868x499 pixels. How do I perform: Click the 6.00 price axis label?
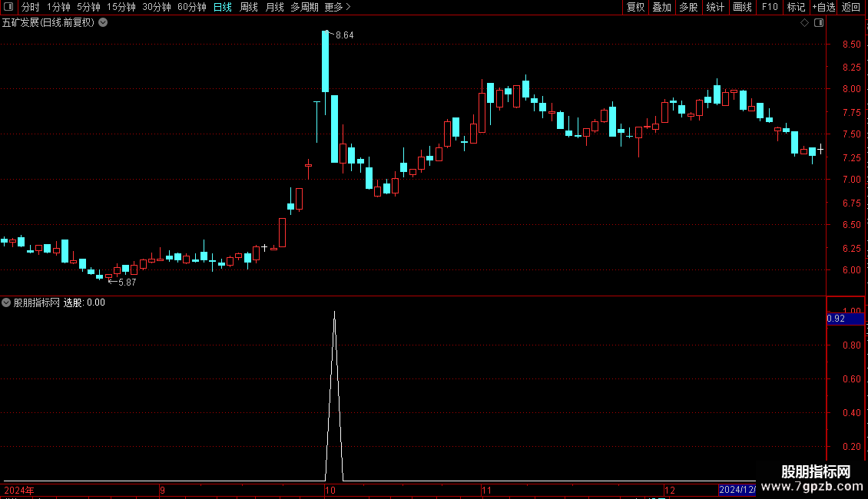coord(851,270)
